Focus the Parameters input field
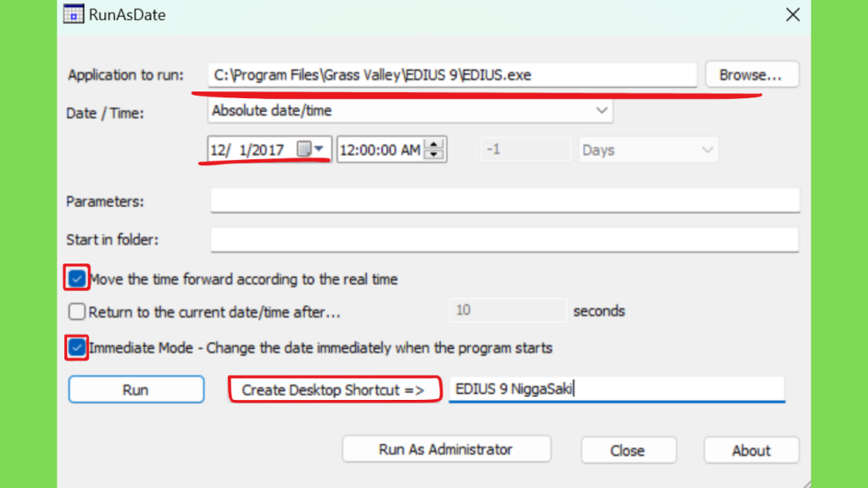This screenshot has height=488, width=868. pyautogui.click(x=505, y=200)
